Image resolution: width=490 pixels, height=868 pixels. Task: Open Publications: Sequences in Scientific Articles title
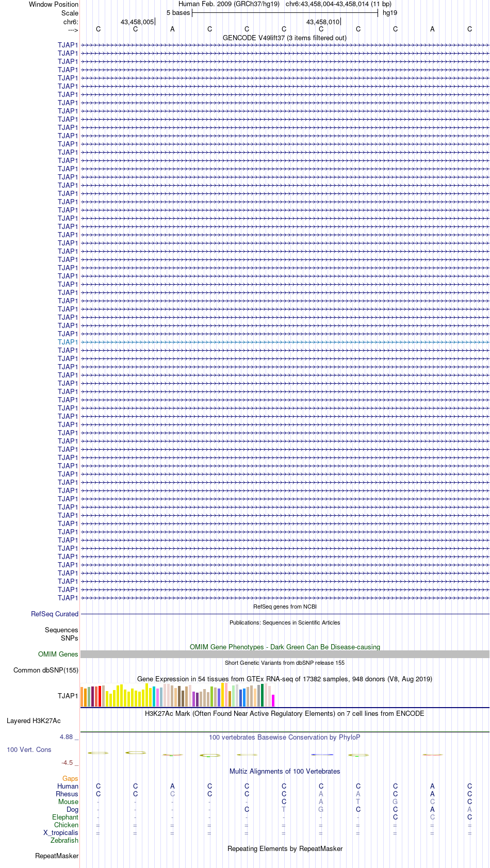[285, 623]
